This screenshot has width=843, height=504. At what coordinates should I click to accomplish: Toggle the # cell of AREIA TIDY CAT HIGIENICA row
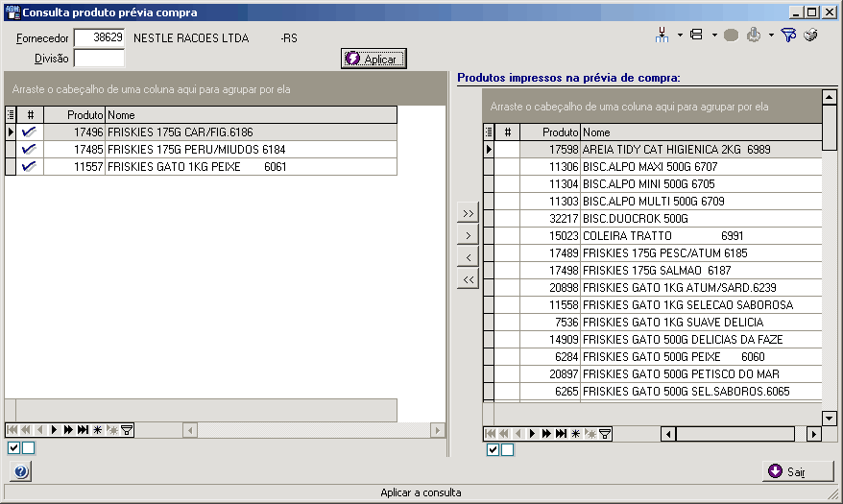coord(507,150)
